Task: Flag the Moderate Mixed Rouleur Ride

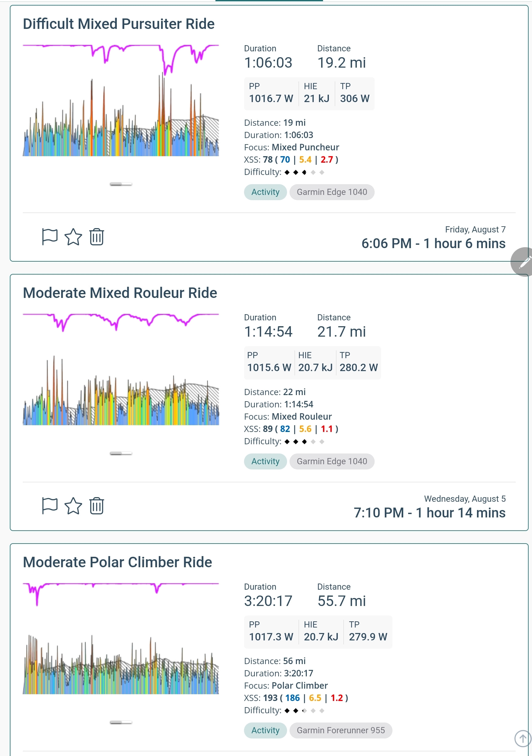Action: (50, 506)
